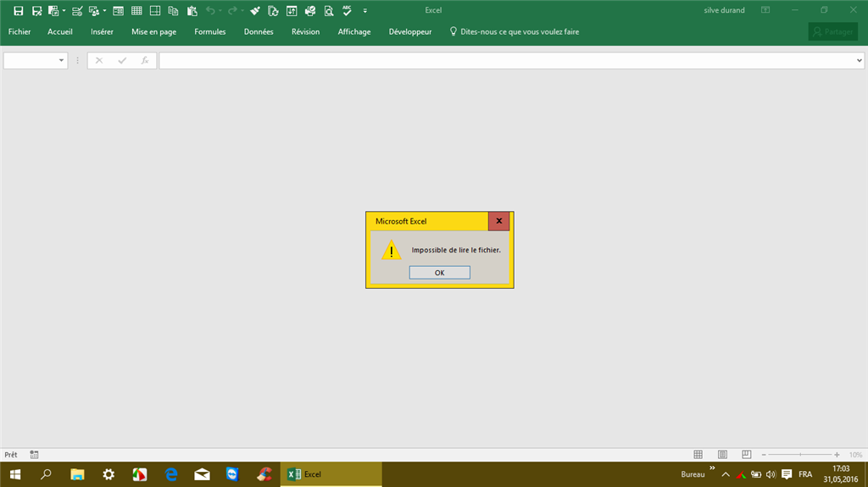Switch to Page Layout view in status bar
The image size is (868, 487).
(x=722, y=454)
